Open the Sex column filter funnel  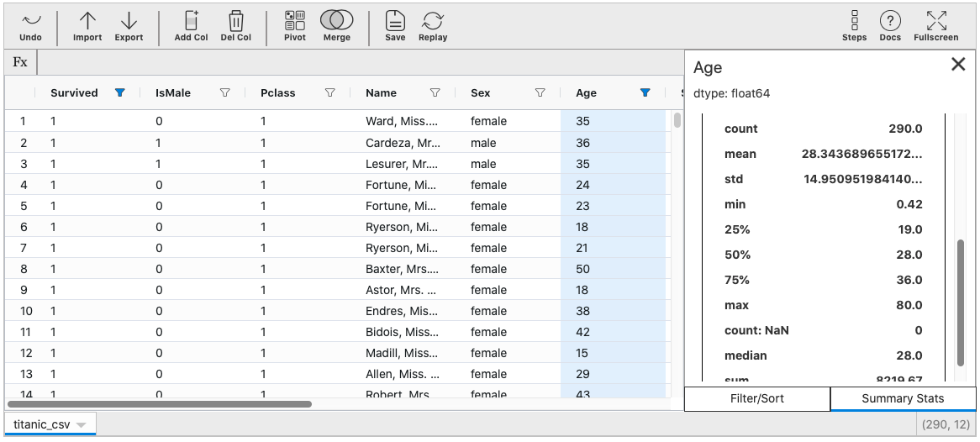pyautogui.click(x=540, y=93)
